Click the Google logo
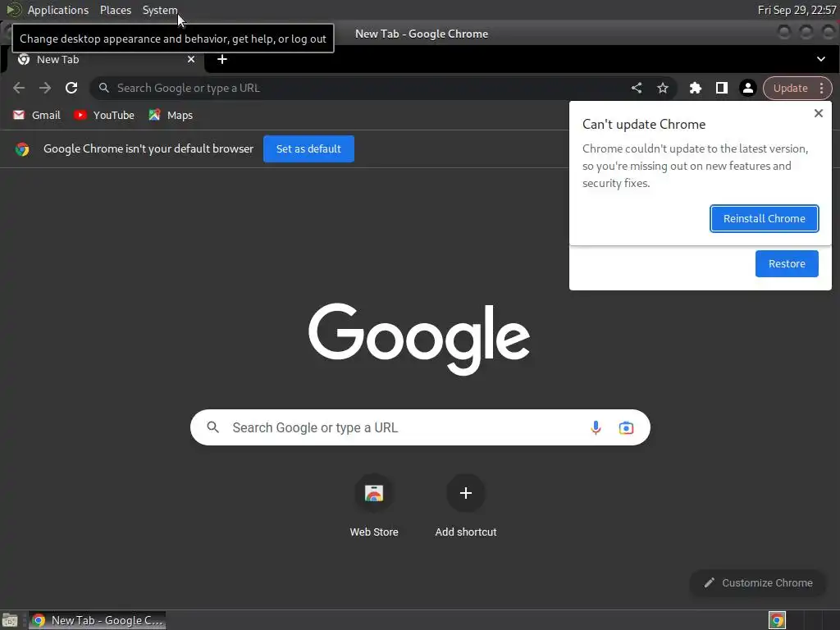840x630 pixels. (x=419, y=339)
